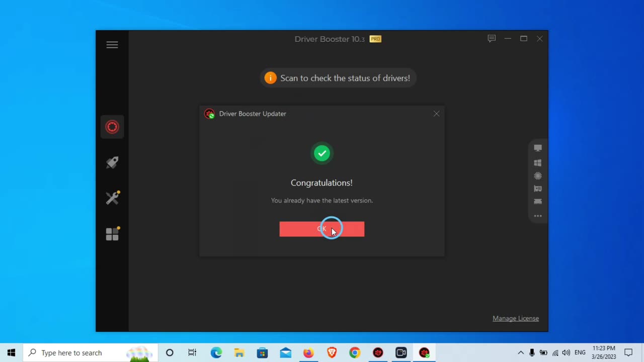The height and width of the screenshot is (362, 644).
Task: Click OK in the Updater dialog
Action: [322, 229]
